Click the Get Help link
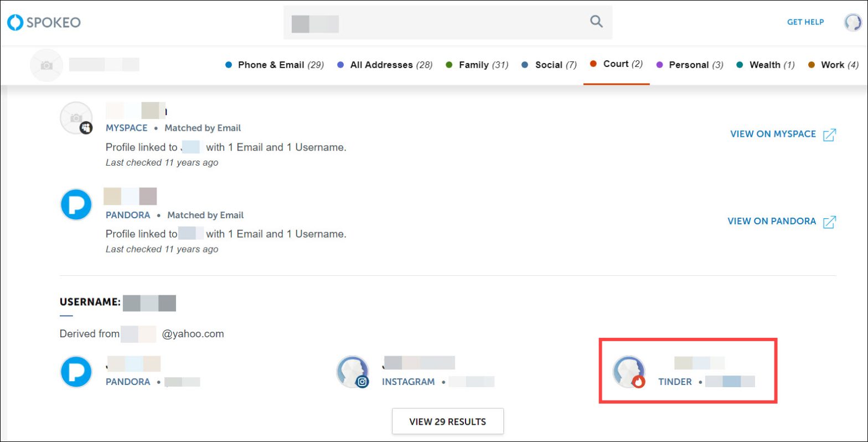Viewport: 868px width, 442px height. (x=805, y=22)
